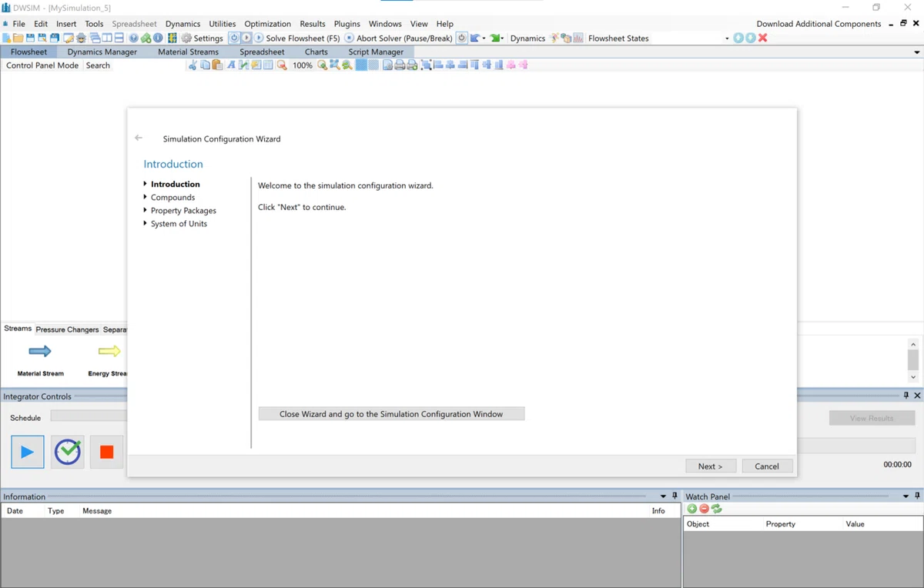Click the Energy Stream yellow arrow icon
924x588 pixels.
[x=109, y=352]
